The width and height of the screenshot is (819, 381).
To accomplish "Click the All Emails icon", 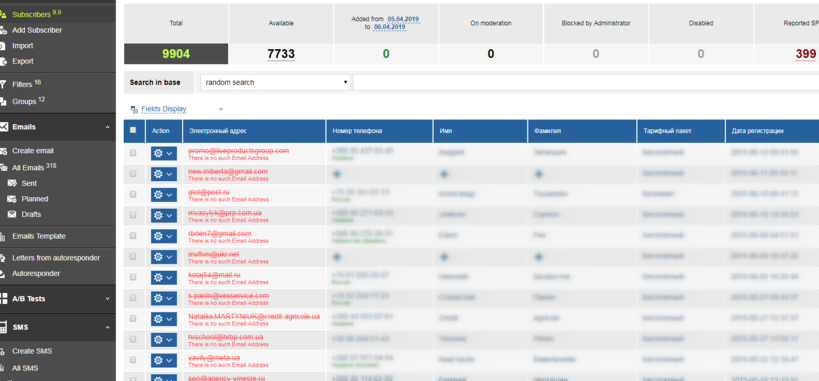I will pyautogui.click(x=3, y=168).
